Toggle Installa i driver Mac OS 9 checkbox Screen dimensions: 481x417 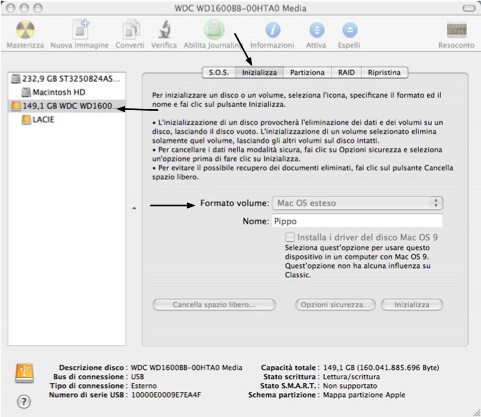pos(290,237)
